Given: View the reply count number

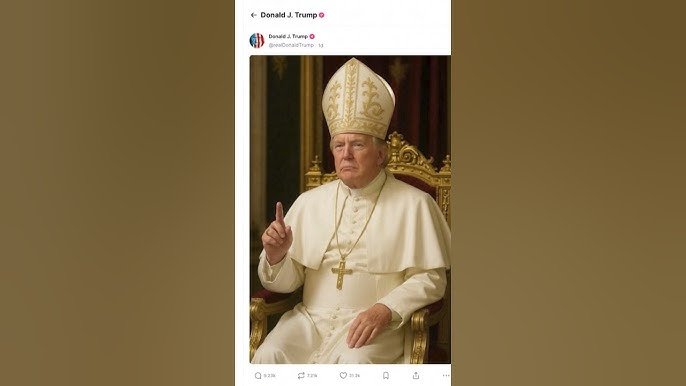Looking at the screenshot, I should (x=270, y=375).
